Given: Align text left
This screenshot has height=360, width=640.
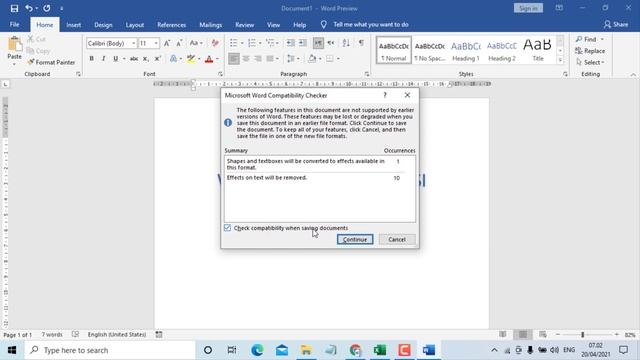Looking at the screenshot, I should (x=234, y=59).
